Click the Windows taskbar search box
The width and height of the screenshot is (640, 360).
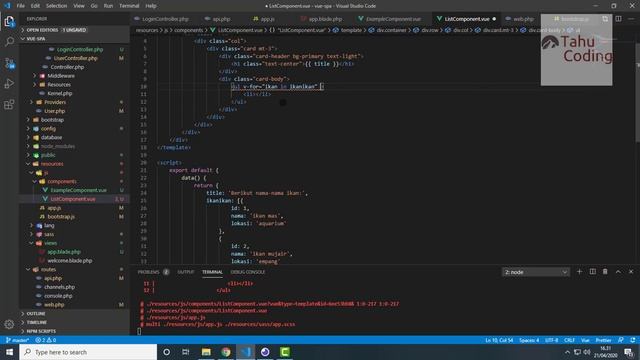point(88,352)
